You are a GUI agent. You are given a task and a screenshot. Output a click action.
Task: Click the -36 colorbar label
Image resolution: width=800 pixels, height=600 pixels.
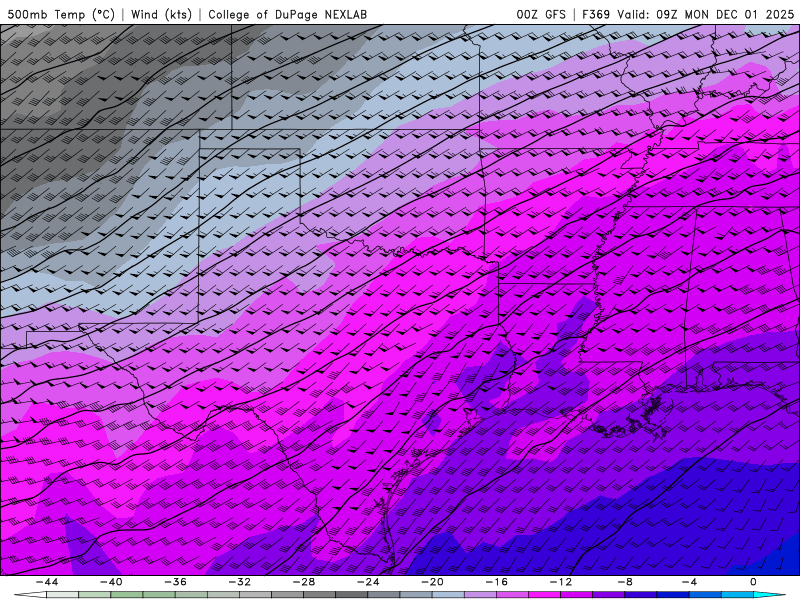tap(175, 582)
